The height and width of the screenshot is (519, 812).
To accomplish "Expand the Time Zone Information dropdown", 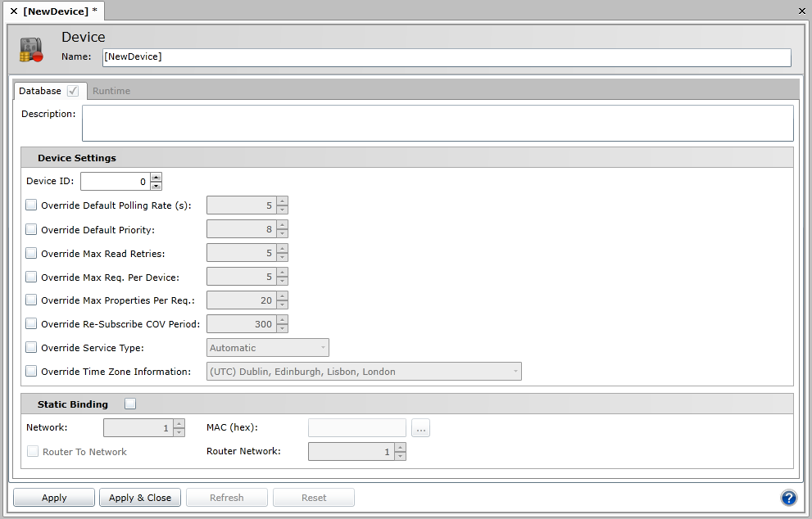I will [363, 372].
